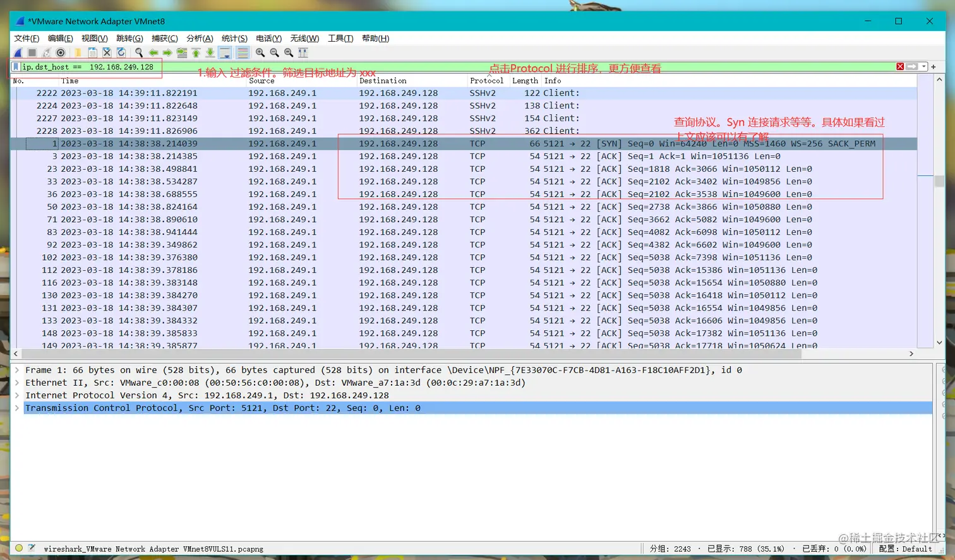Select packet 50 with Ack=3866

click(x=464, y=207)
